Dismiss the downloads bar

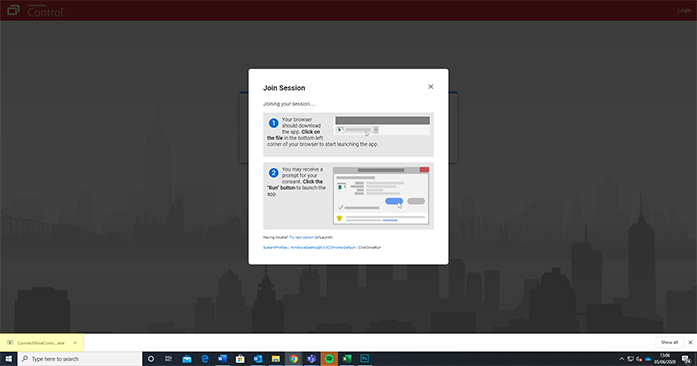click(x=690, y=342)
